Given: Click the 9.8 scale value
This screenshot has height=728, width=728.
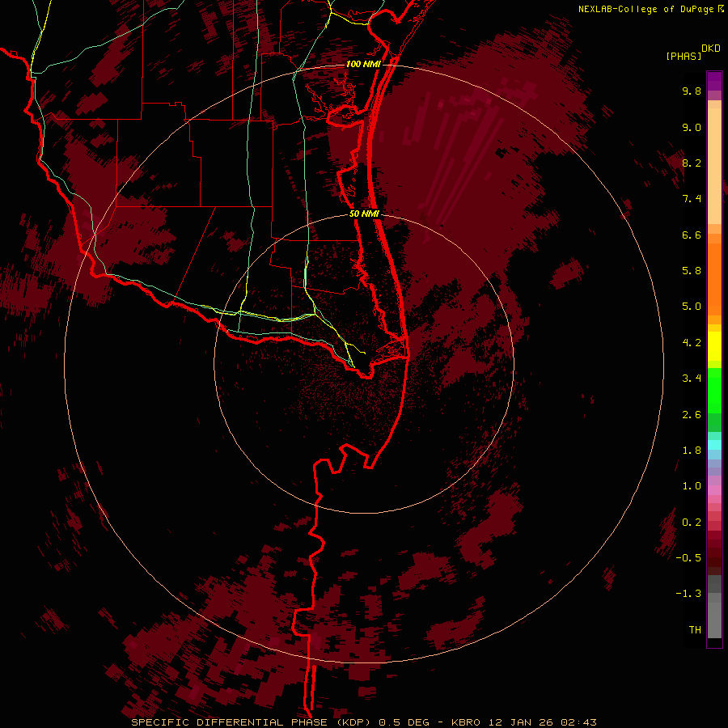Looking at the screenshot, I should pyautogui.click(x=692, y=91).
